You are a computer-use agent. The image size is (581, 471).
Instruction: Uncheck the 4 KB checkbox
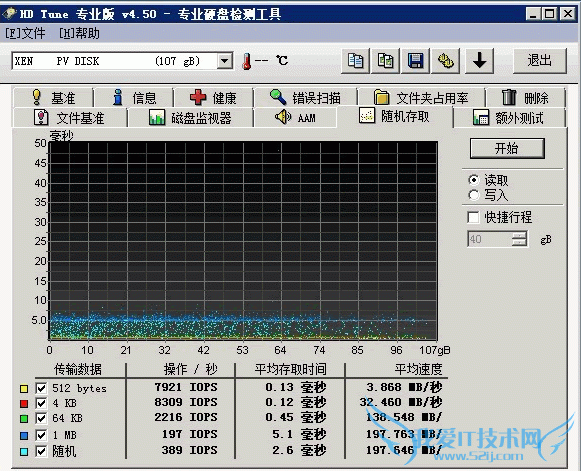(41, 403)
